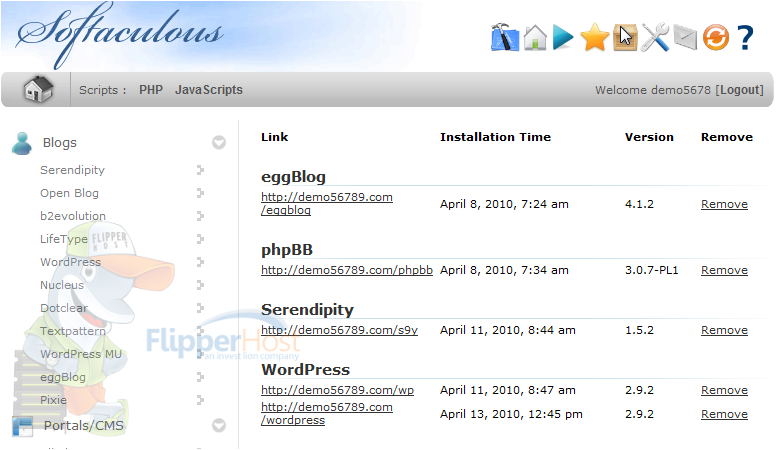Collapse the Portals/CMS category with round arrow
Screen dimensions: 776x450
click(x=219, y=425)
